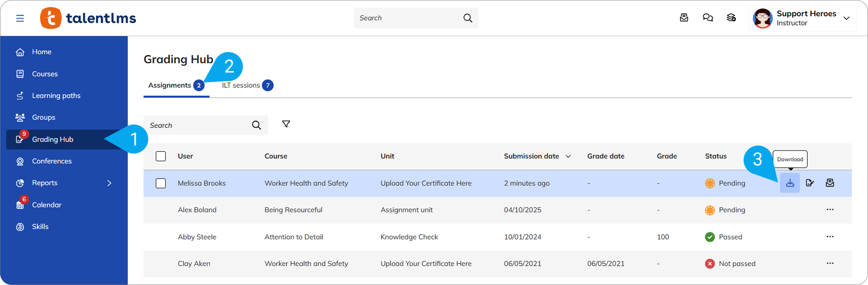Tick the select-all checkbox in table header
868x285 pixels.
click(x=161, y=156)
